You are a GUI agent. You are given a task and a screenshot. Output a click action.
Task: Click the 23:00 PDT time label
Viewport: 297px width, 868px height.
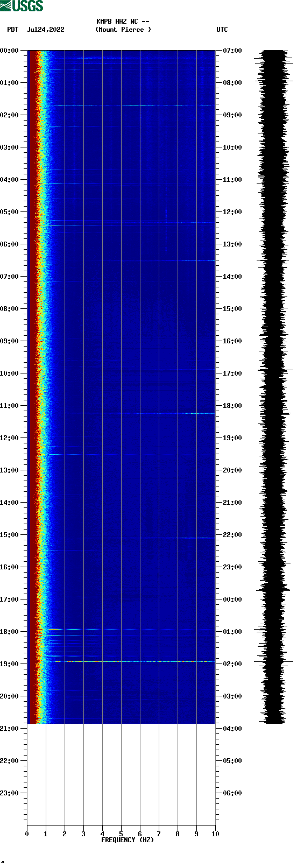10,793
